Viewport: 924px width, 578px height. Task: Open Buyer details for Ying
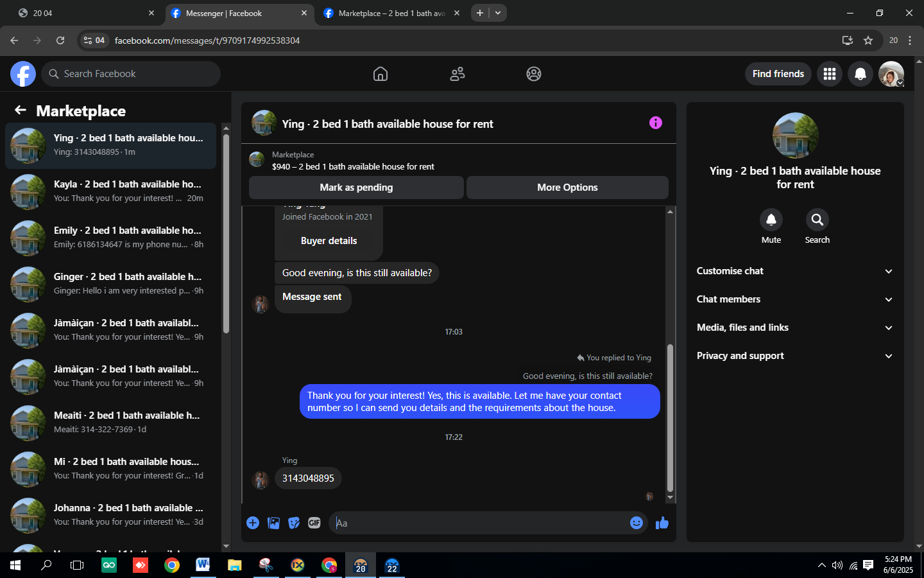pos(329,241)
